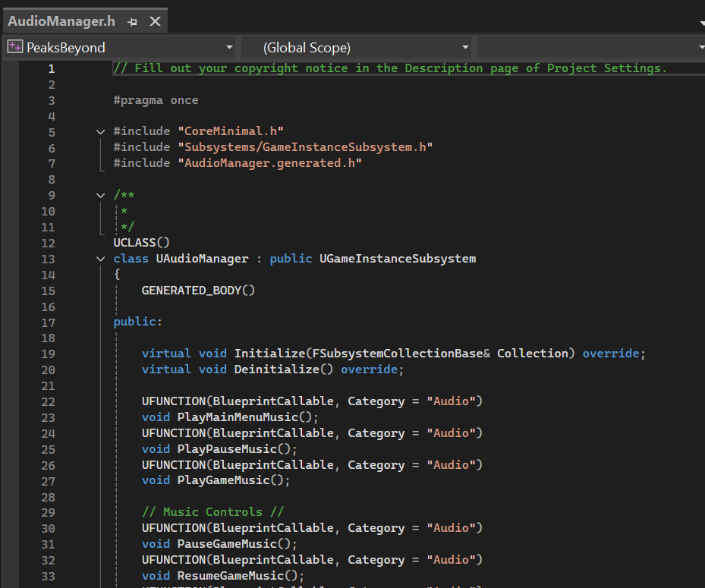Click the Deinitialize function name
This screenshot has height=588, width=705.
click(x=276, y=369)
